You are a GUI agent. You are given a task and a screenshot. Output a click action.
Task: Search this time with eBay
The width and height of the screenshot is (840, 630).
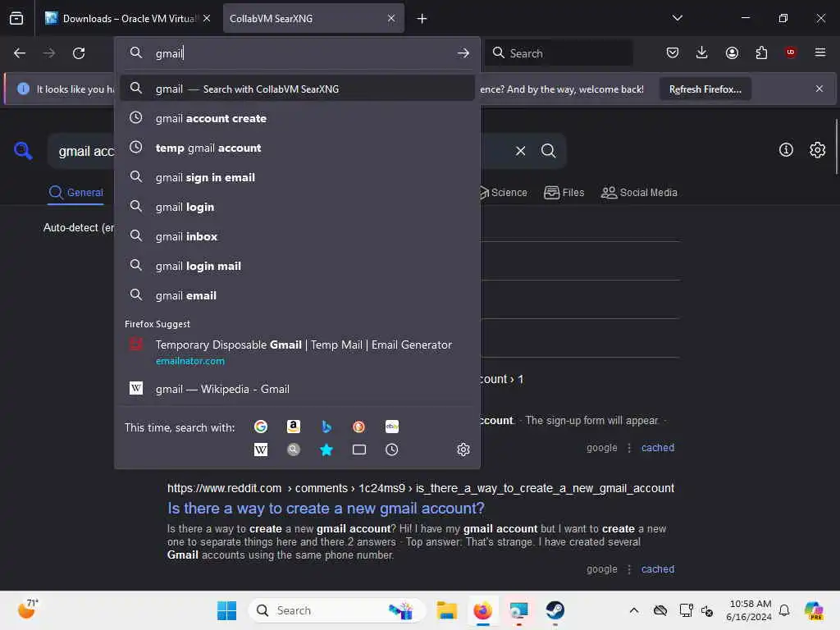(391, 427)
